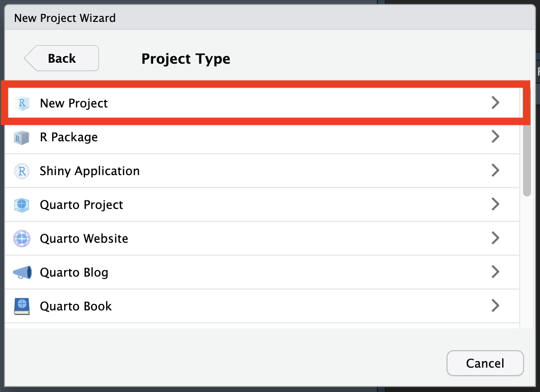Select the Quarto Website label
Viewport: 540px width, 392px height.
84,239
